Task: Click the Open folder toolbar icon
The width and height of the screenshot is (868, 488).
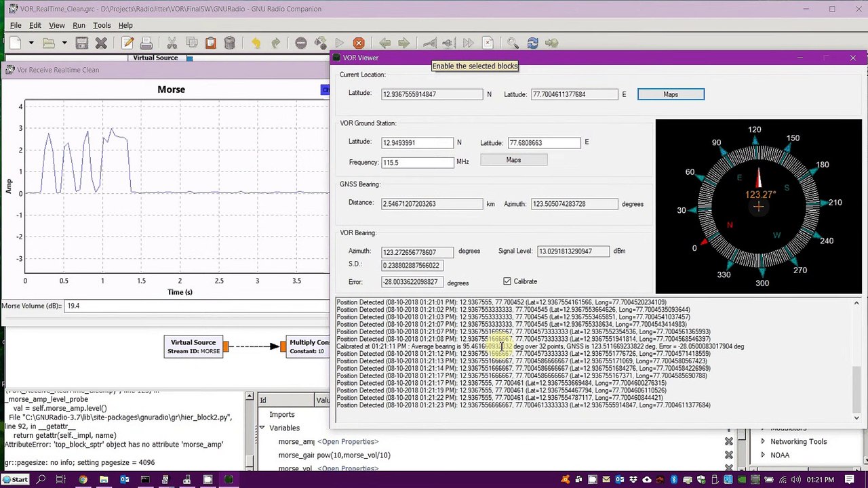Action: (x=49, y=43)
